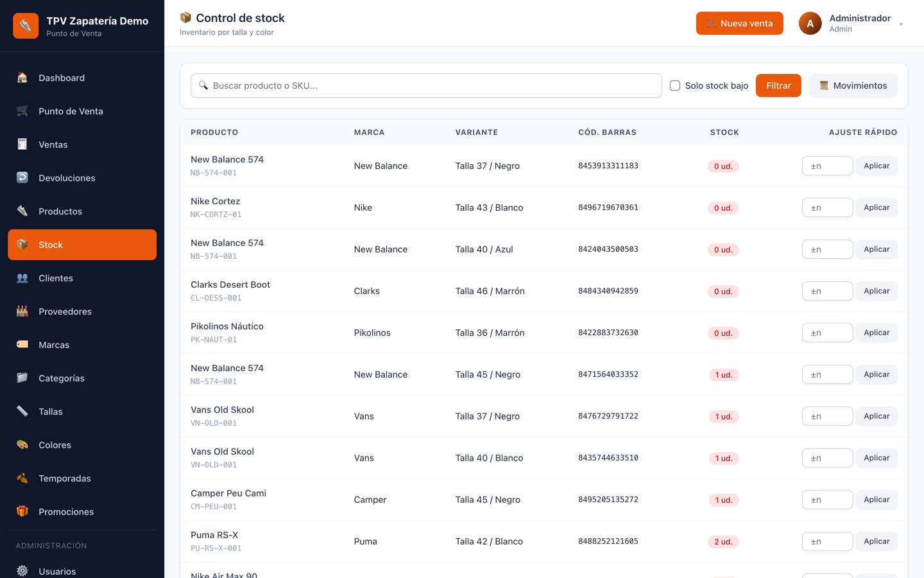
Task: Click the Usuarios gear icon
Action: tap(22, 571)
